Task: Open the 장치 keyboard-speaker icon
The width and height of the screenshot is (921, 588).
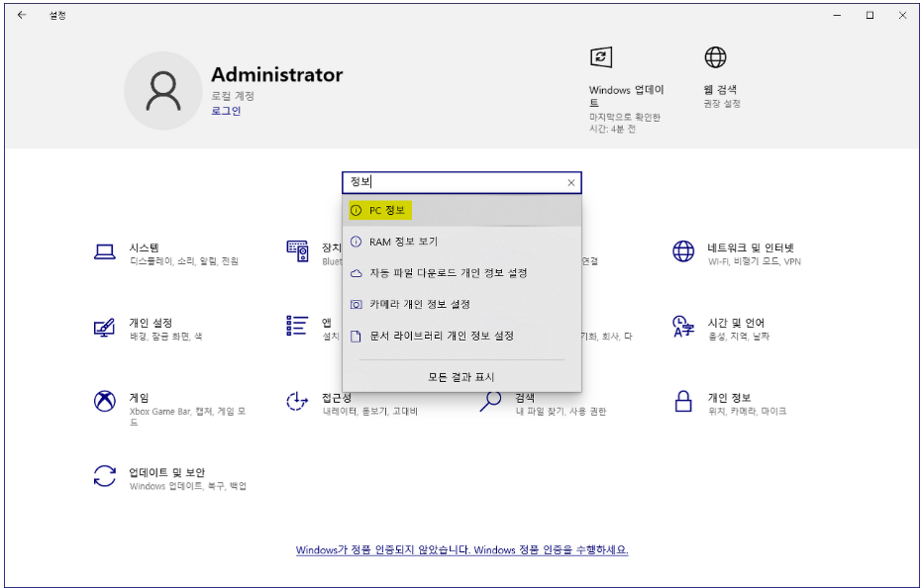Action: pyautogui.click(x=298, y=250)
